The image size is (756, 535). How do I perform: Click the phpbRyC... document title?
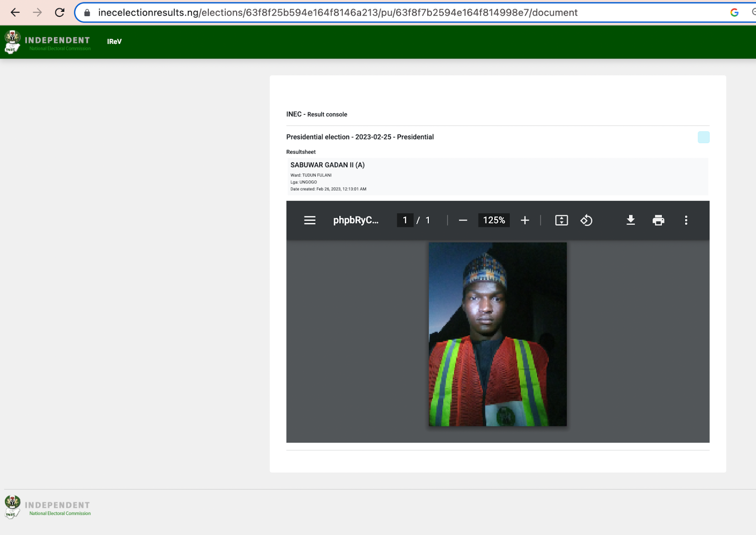[x=356, y=220]
